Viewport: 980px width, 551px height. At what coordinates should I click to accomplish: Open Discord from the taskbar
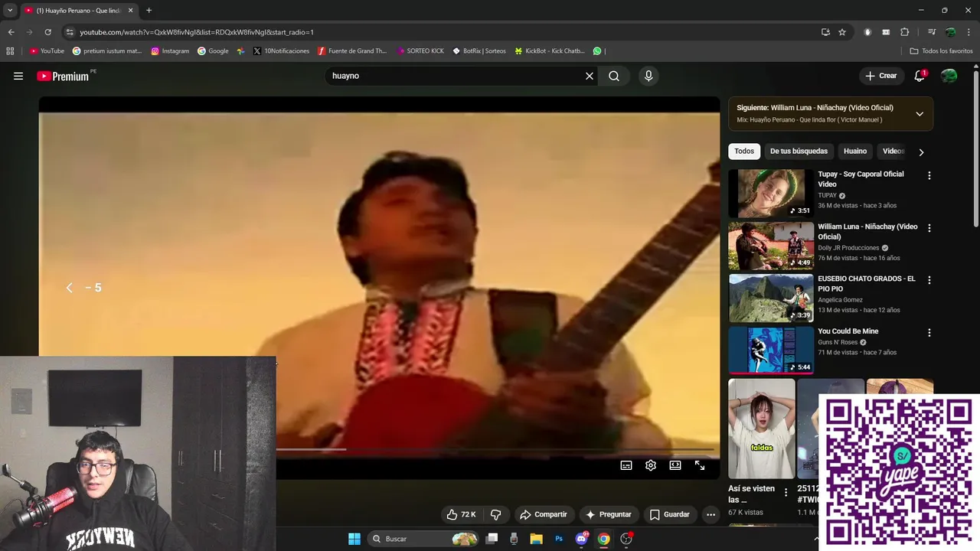coord(581,539)
